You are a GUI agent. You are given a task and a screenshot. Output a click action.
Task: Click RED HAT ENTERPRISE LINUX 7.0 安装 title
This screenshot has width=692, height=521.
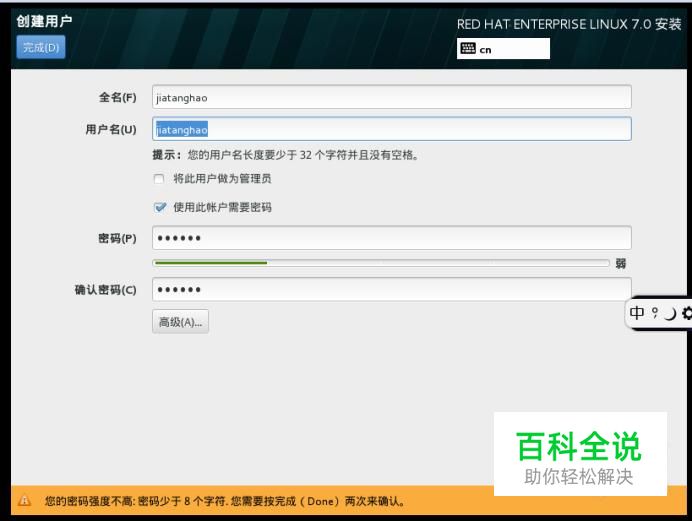tap(569, 24)
